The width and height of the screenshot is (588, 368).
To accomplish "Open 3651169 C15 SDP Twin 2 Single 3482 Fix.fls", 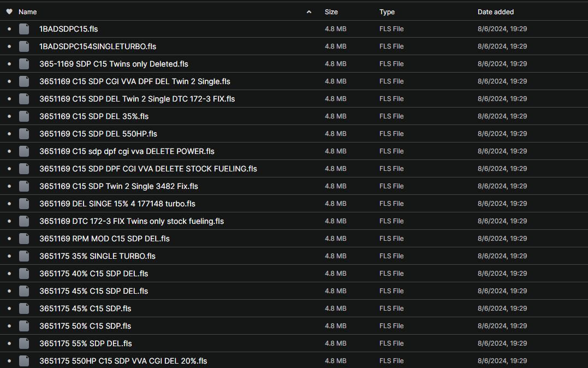I will click(118, 186).
